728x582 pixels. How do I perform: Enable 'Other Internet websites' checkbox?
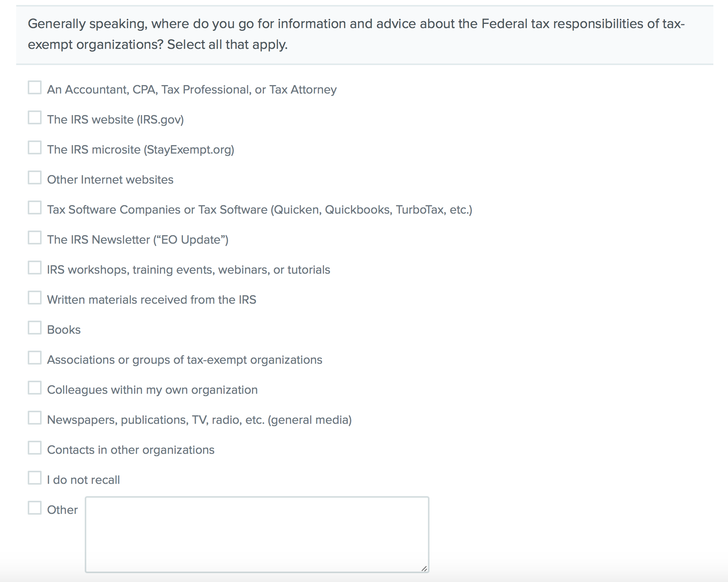(35, 178)
